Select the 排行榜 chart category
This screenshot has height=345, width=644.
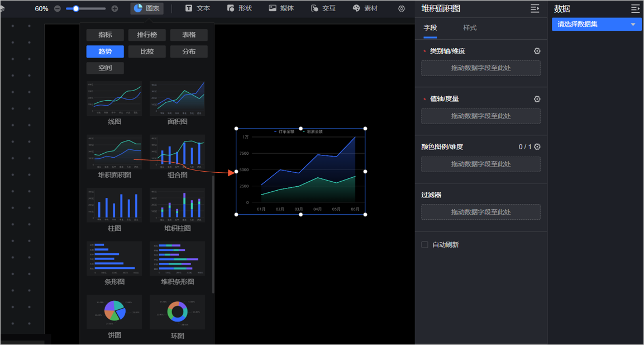[147, 35]
